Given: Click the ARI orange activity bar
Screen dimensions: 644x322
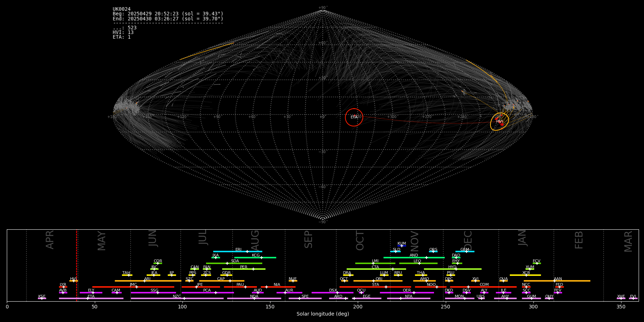Looking at the screenshot, I should coord(148,281).
